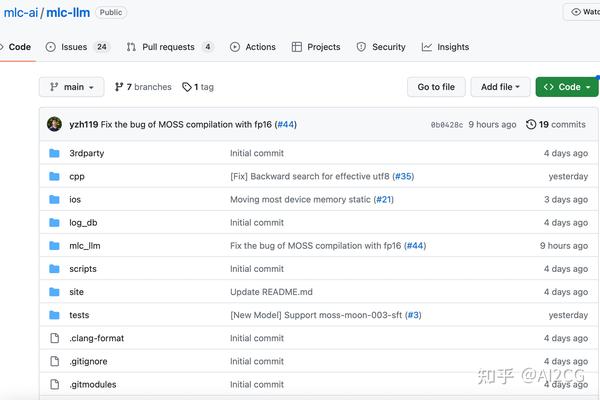Click the mlc_llm folder icon
Viewport: 600px width, 400px height.
point(54,245)
